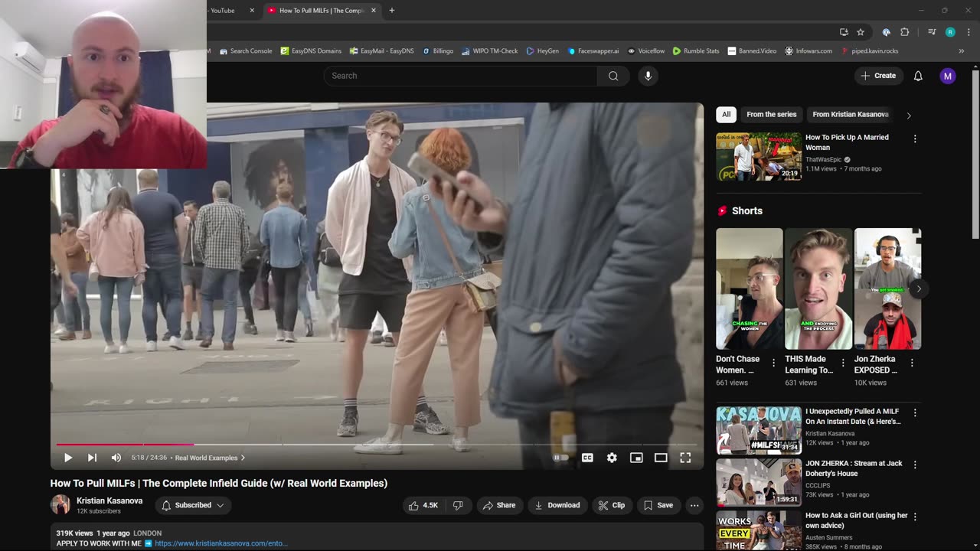Save video to playlist
The width and height of the screenshot is (980, 551).
coord(658,505)
